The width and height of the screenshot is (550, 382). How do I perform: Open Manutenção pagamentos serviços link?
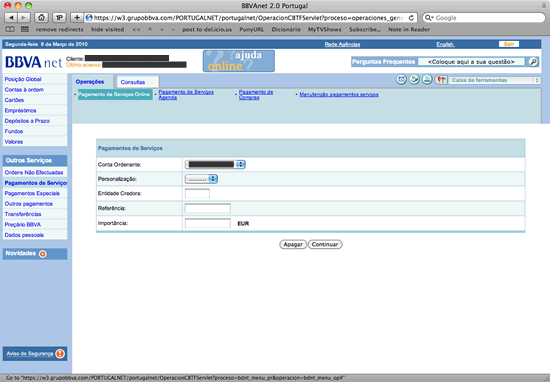pos(339,94)
